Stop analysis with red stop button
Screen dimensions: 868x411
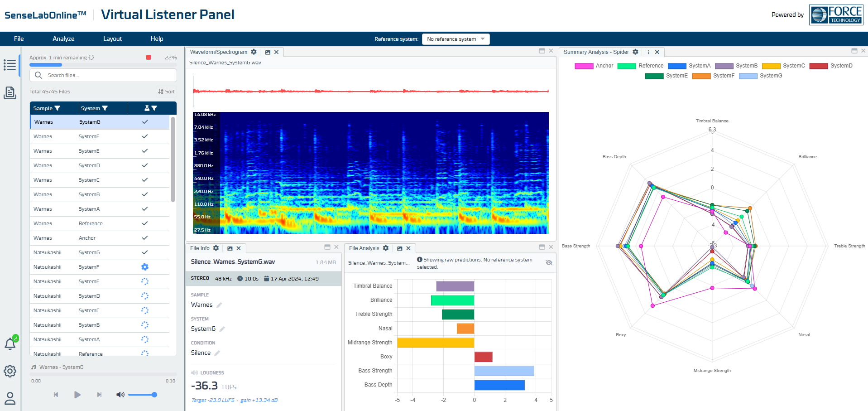click(149, 58)
